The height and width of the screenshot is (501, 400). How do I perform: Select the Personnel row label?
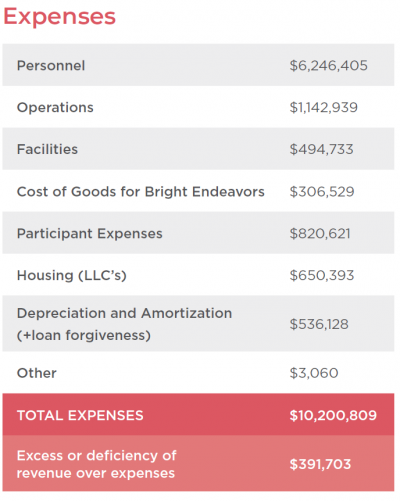[x=51, y=66]
